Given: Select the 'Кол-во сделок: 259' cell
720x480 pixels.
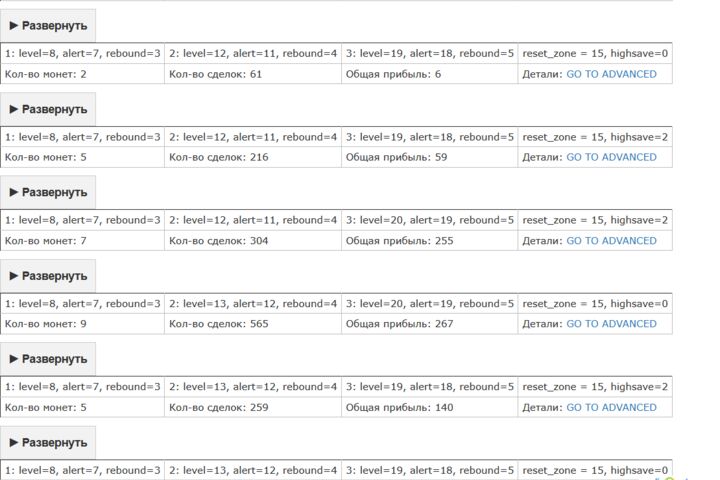Looking at the screenshot, I should click(x=253, y=407).
